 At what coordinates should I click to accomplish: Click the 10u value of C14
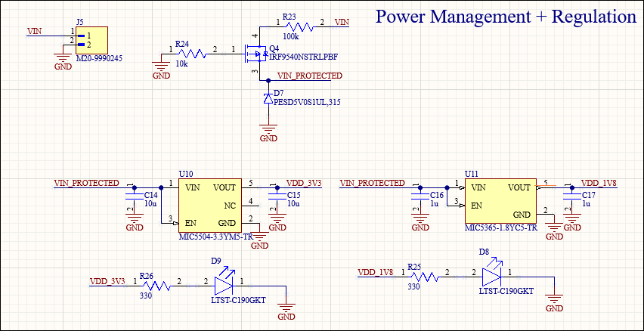pyautogui.click(x=150, y=203)
